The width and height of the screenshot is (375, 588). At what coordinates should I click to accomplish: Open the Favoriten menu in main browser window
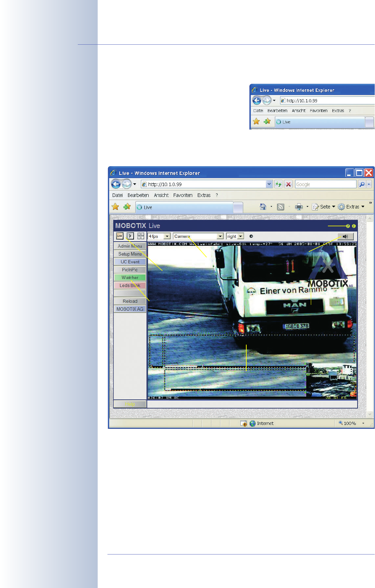click(183, 195)
